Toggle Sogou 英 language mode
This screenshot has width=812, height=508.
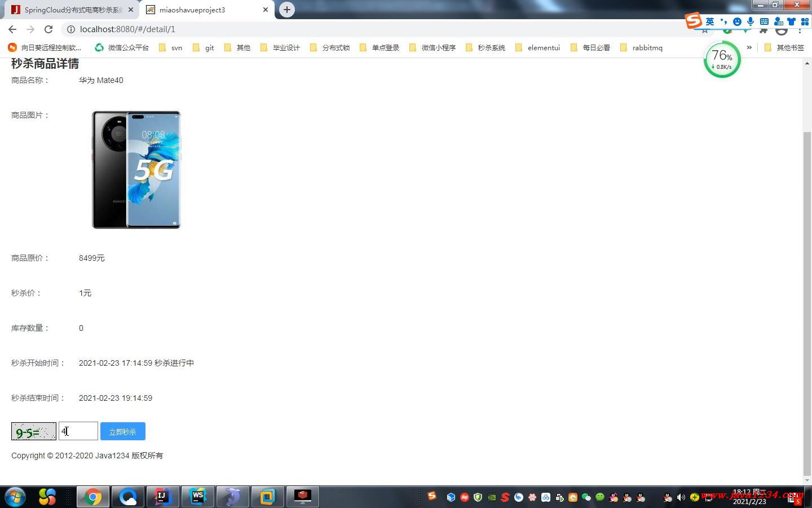tap(710, 21)
